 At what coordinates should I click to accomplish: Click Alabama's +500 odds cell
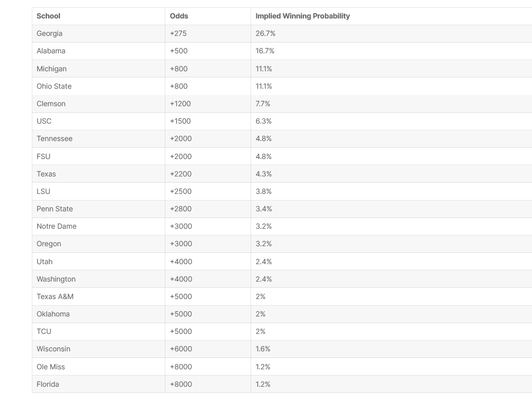(x=179, y=51)
